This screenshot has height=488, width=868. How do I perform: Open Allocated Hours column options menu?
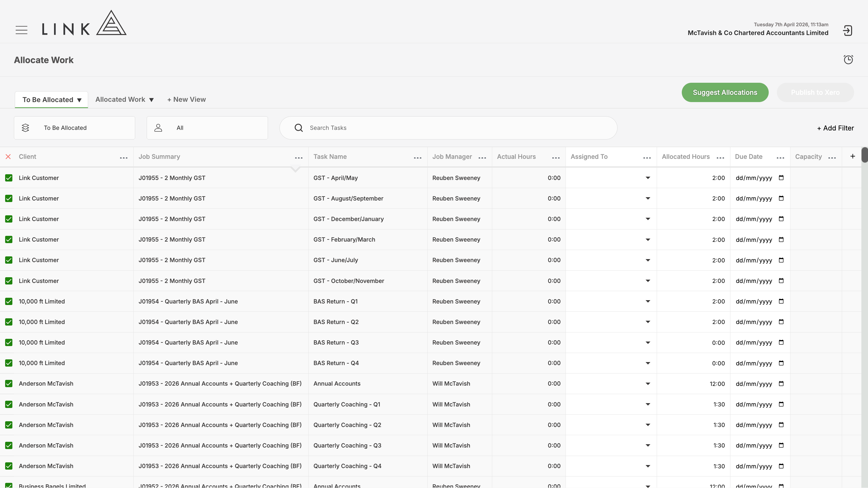click(x=720, y=158)
